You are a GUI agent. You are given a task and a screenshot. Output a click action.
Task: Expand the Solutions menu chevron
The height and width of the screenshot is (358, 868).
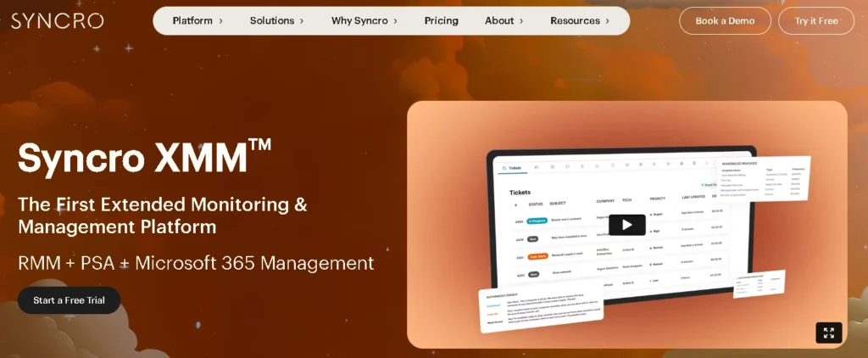302,21
